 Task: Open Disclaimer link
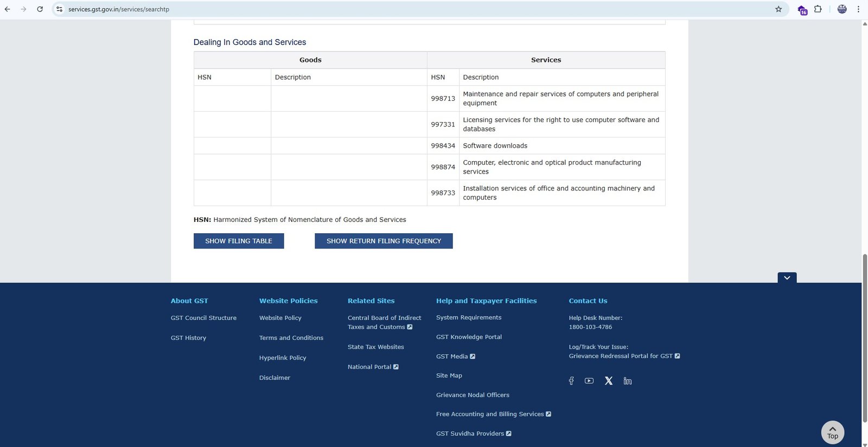click(x=275, y=378)
